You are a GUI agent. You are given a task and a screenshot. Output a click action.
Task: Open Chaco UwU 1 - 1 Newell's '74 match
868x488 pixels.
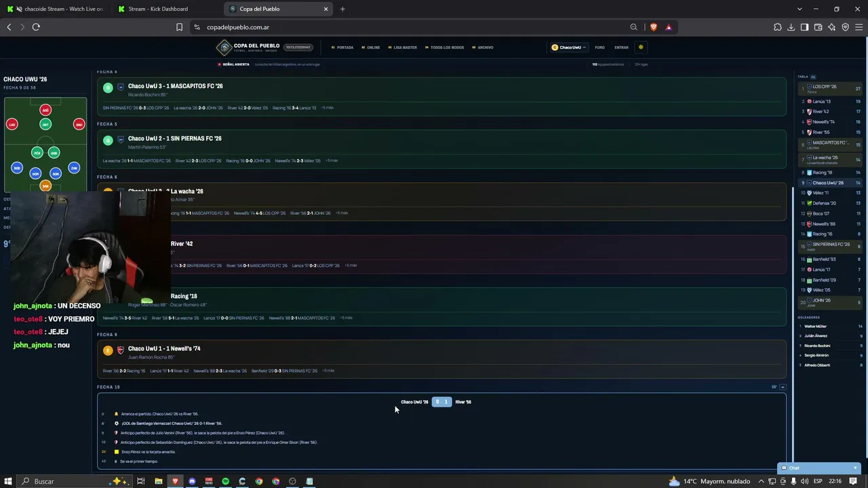441,359
